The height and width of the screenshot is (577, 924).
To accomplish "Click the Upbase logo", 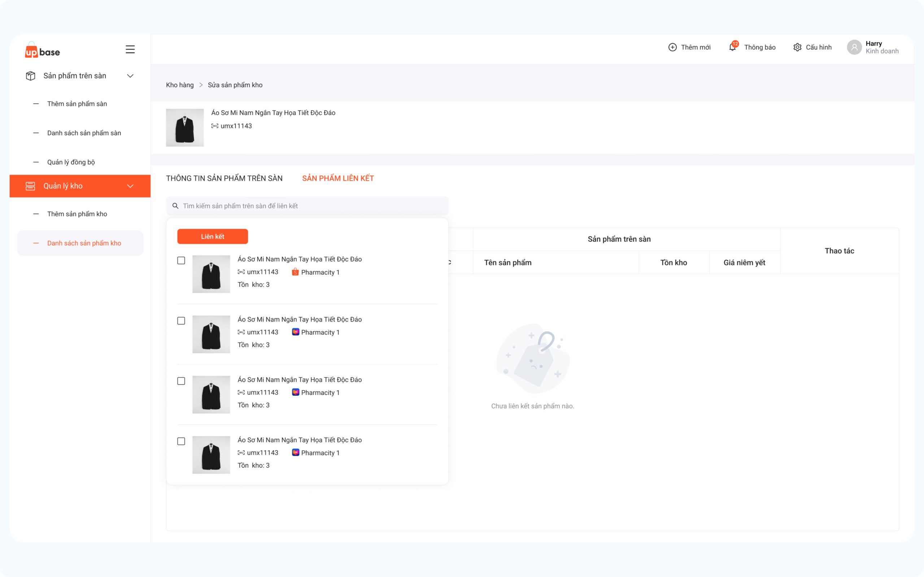I will (42, 51).
